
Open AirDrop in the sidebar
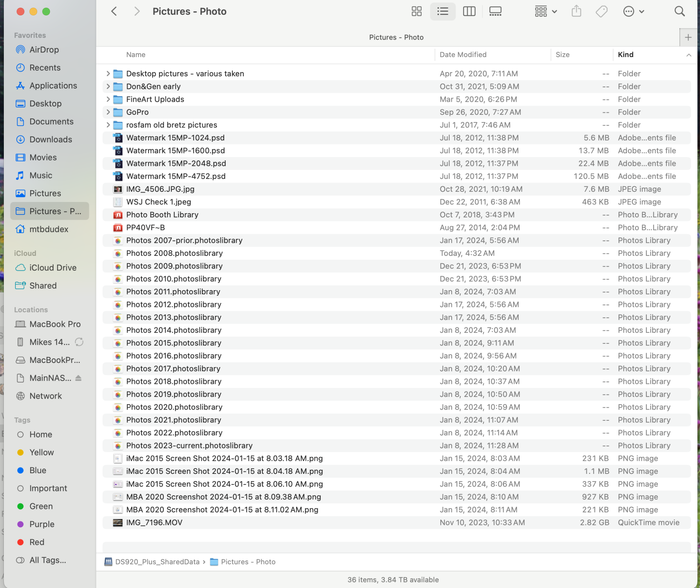44,50
